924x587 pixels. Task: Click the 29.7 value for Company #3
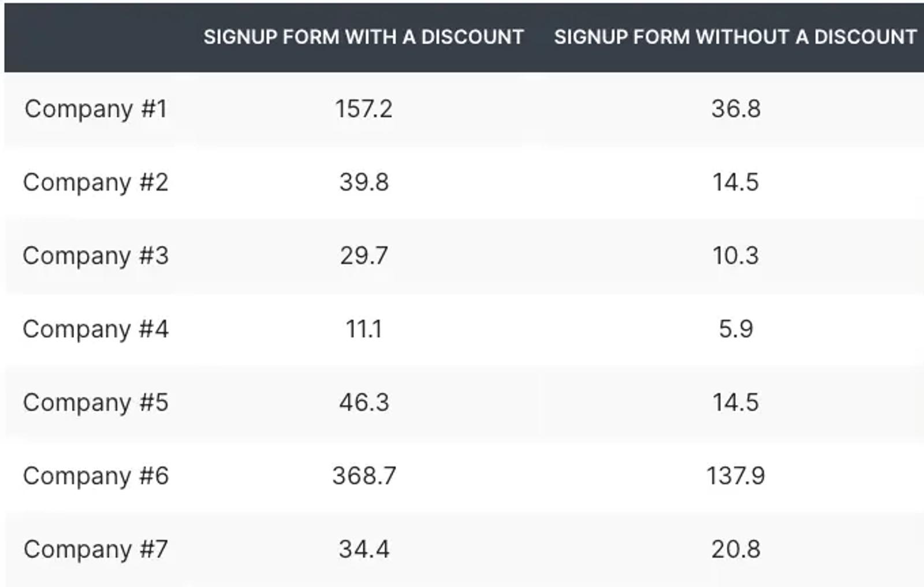coord(364,255)
